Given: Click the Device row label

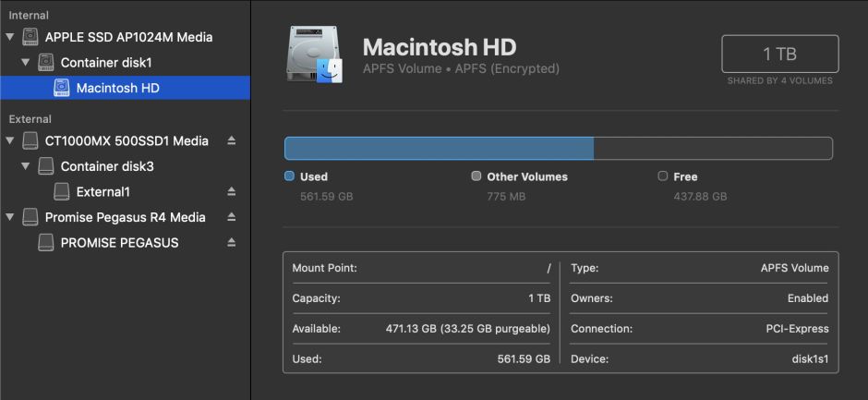Looking at the screenshot, I should 589,358.
